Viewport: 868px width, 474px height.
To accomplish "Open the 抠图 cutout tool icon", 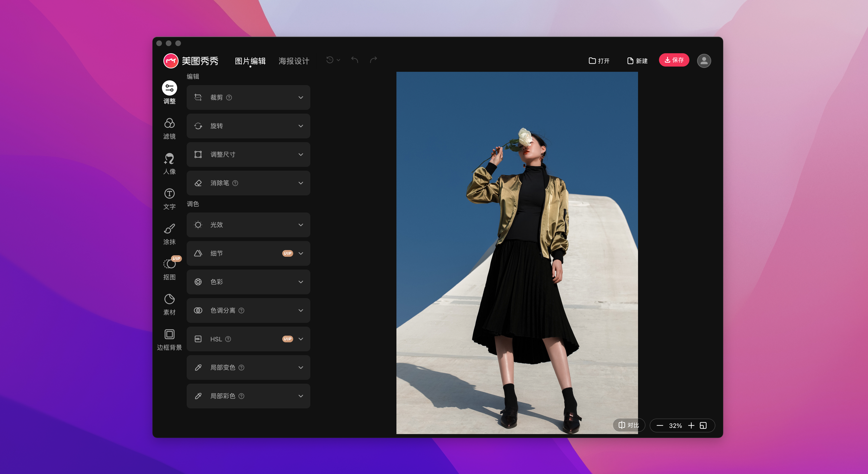I will coord(169,264).
